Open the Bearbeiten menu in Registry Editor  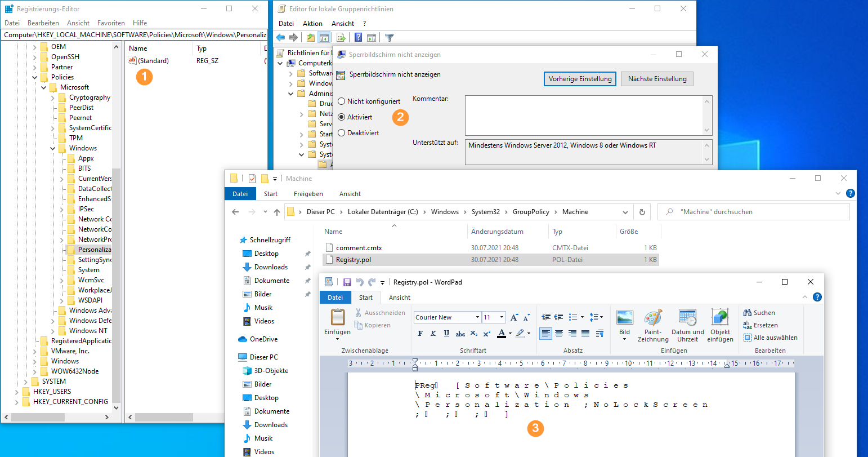tap(43, 23)
